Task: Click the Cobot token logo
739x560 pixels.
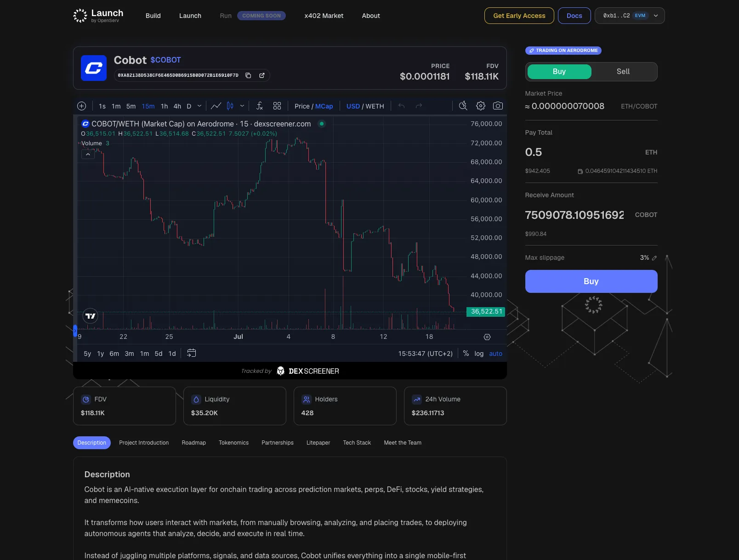Action: click(x=94, y=68)
